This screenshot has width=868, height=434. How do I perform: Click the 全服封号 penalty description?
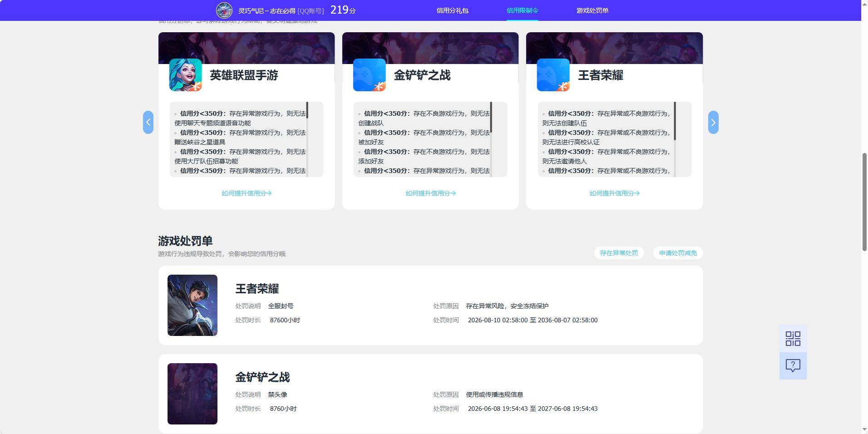(x=281, y=306)
